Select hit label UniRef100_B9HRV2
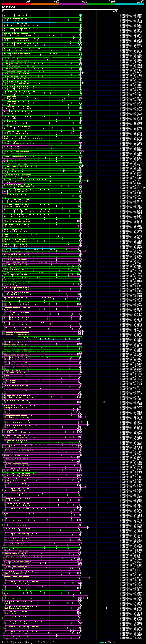 (131, 251)
